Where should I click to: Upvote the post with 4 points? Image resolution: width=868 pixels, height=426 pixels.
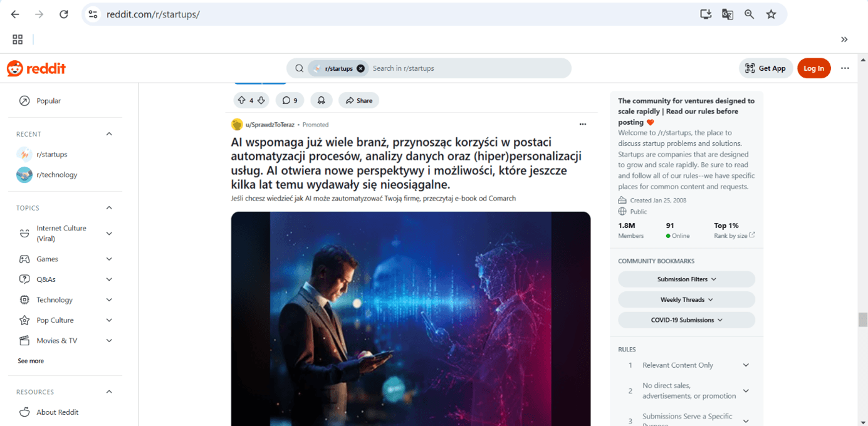coord(242,100)
